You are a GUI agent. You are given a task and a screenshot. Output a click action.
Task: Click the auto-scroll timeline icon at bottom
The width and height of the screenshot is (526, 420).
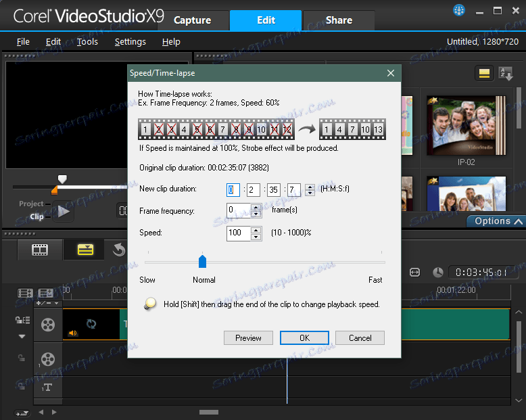pos(22,413)
